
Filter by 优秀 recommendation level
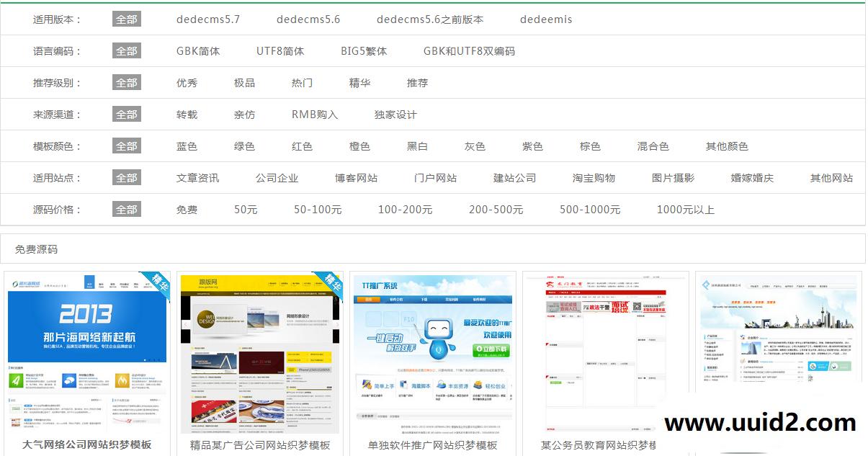[x=186, y=82]
